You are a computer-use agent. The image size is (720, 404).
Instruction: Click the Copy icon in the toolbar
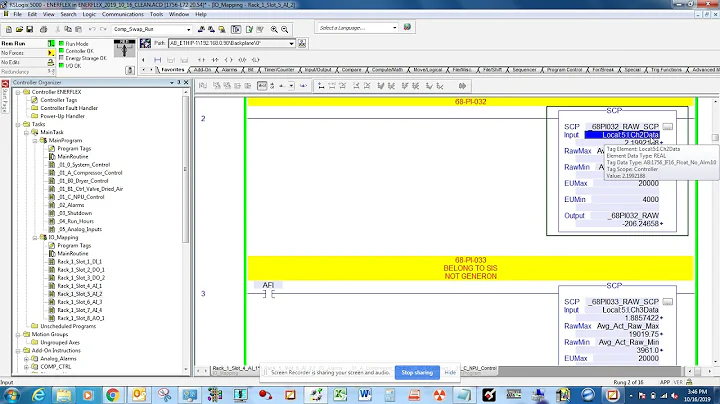pos(68,29)
